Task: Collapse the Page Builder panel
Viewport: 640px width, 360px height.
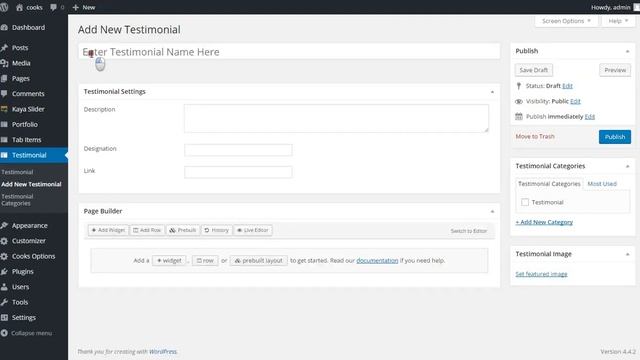Action: point(492,211)
